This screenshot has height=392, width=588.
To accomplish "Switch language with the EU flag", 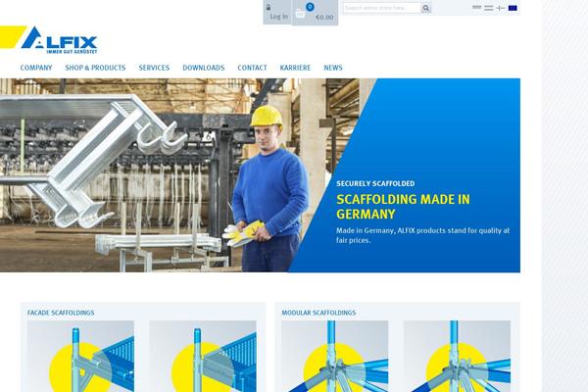I will tap(513, 8).
